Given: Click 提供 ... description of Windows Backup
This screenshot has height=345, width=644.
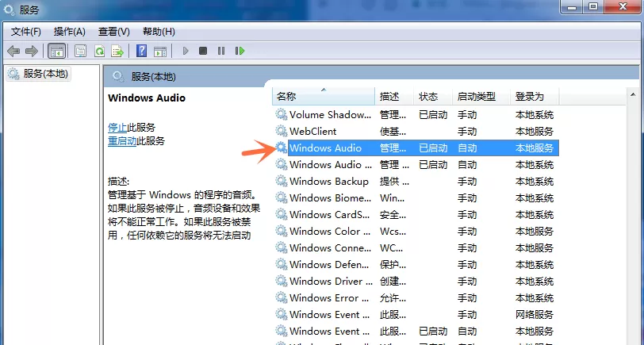Looking at the screenshot, I should tap(394, 181).
